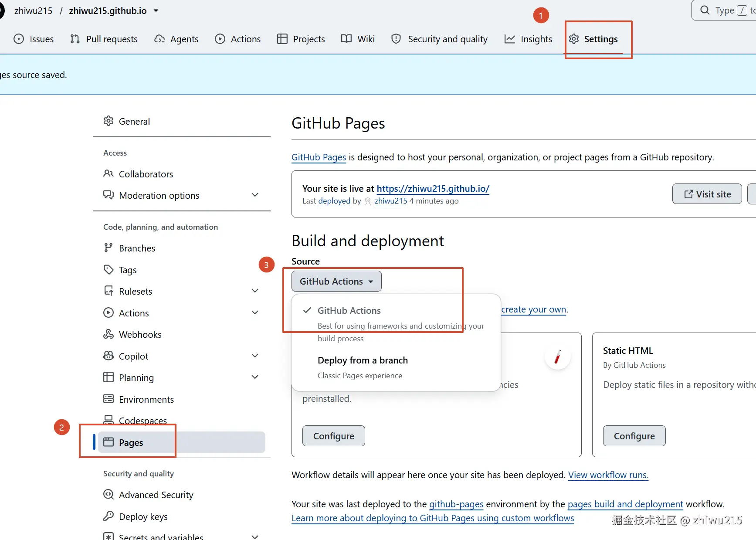Go to the Insights tab
Screen dimensions: 756x540
[x=528, y=39]
